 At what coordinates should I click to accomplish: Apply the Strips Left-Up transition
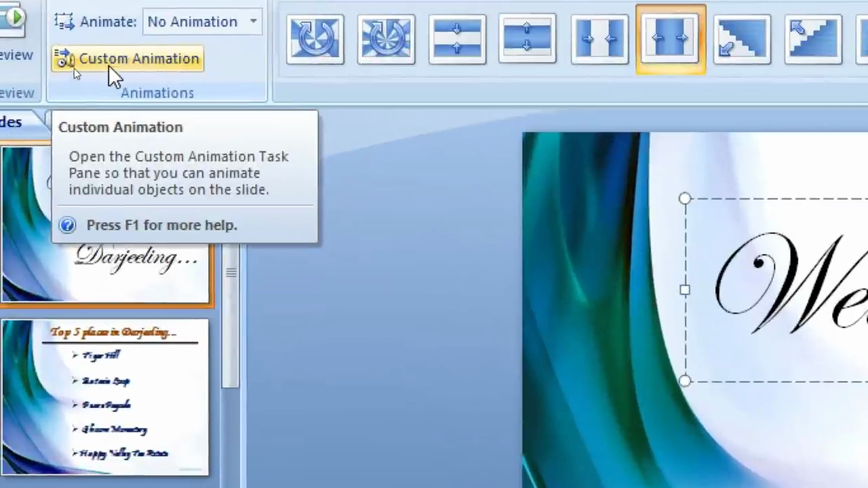[x=813, y=38]
